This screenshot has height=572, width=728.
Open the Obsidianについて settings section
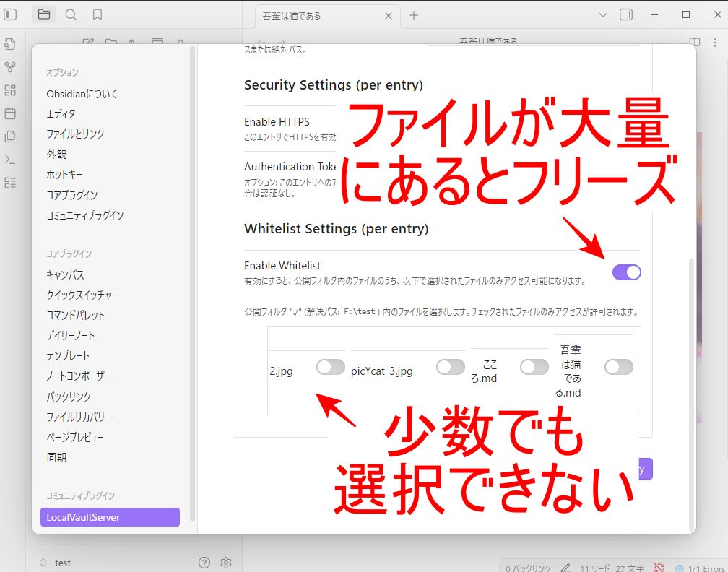82,93
